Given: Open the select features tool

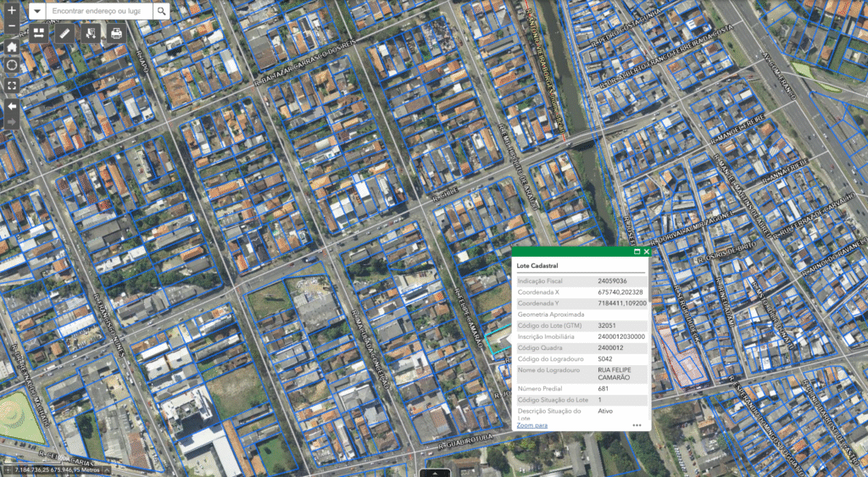Looking at the screenshot, I should [91, 33].
